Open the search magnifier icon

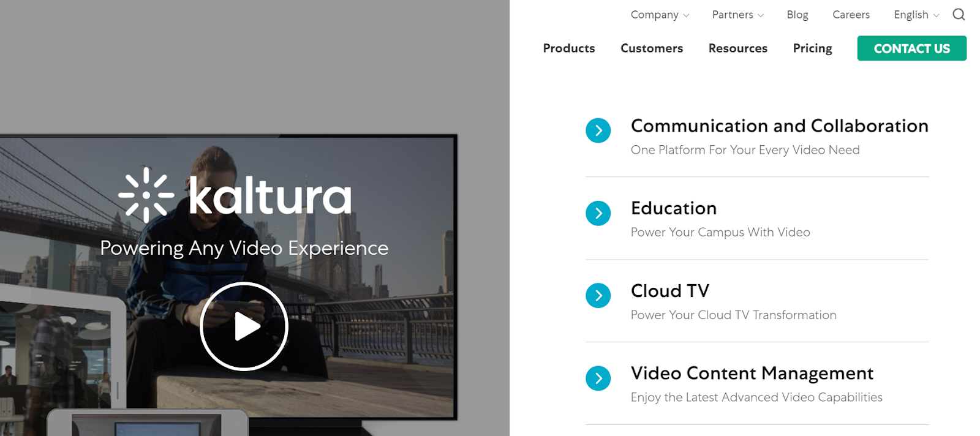959,14
